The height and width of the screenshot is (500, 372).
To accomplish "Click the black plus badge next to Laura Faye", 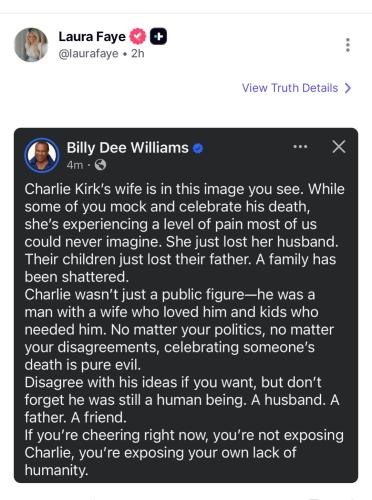I will [158, 36].
